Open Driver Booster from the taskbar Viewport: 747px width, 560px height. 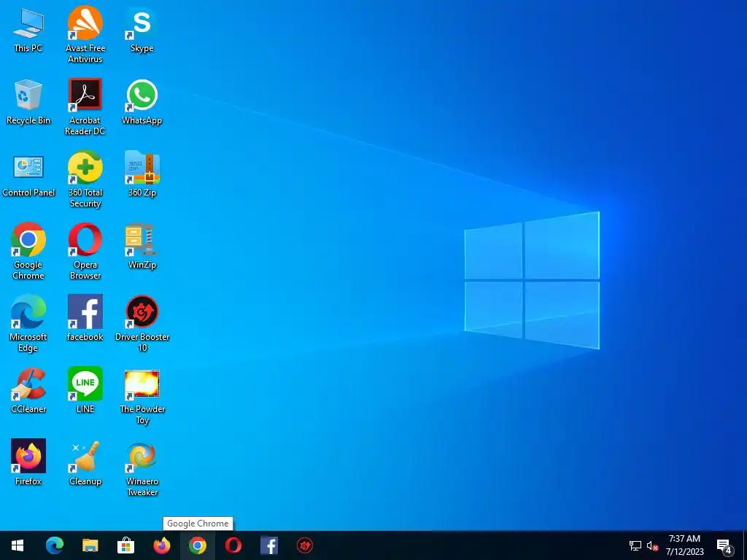pos(305,545)
